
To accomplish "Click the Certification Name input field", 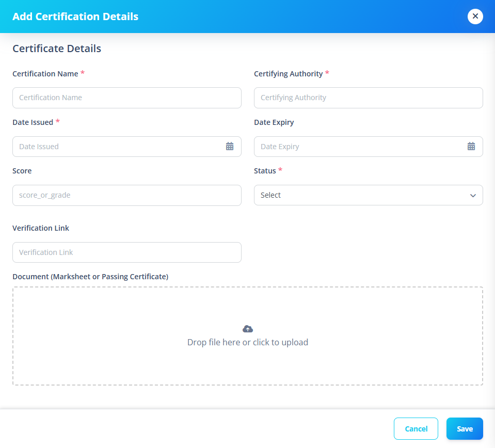I will [127, 98].
